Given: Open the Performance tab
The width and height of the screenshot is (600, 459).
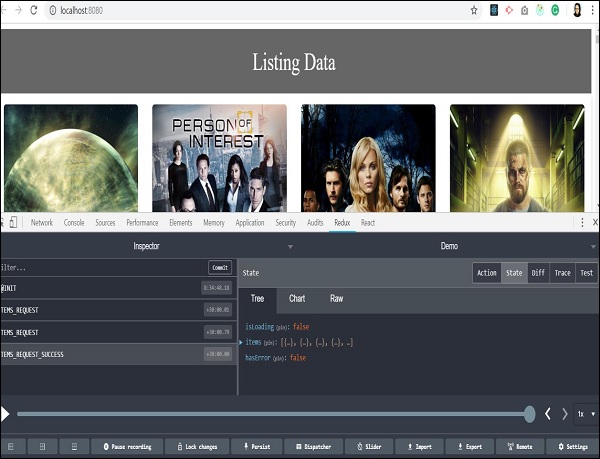Looking at the screenshot, I should pos(142,223).
